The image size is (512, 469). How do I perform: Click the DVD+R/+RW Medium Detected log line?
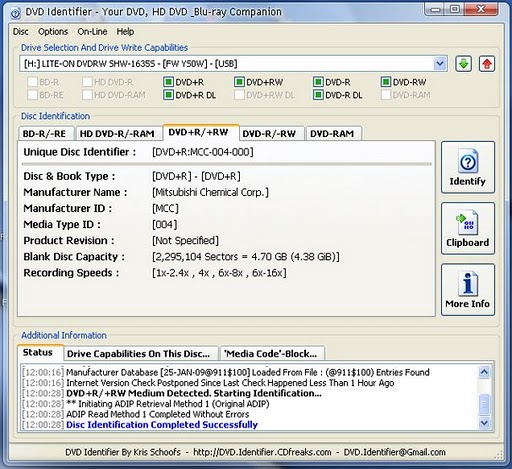pos(194,393)
